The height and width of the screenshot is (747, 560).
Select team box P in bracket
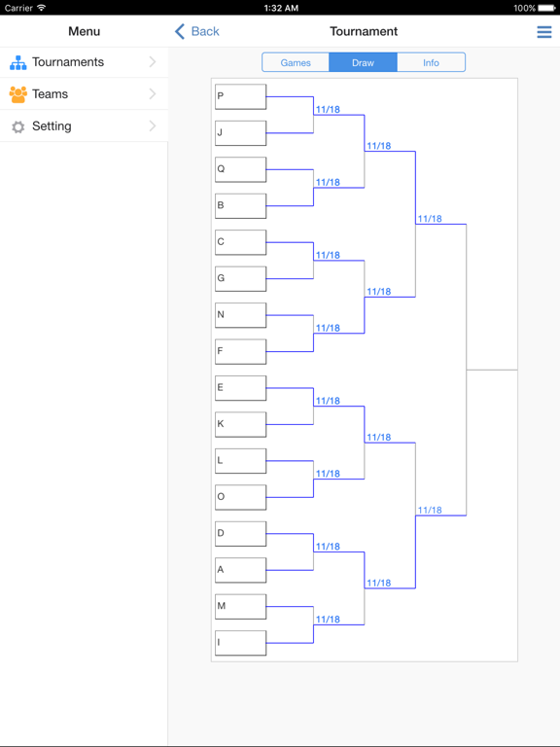240,96
